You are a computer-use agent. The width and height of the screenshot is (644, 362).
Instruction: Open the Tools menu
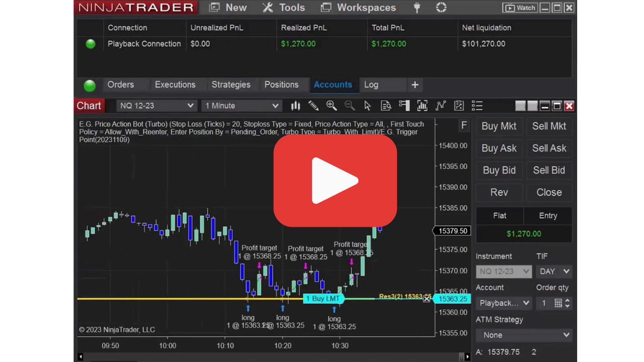pyautogui.click(x=284, y=8)
